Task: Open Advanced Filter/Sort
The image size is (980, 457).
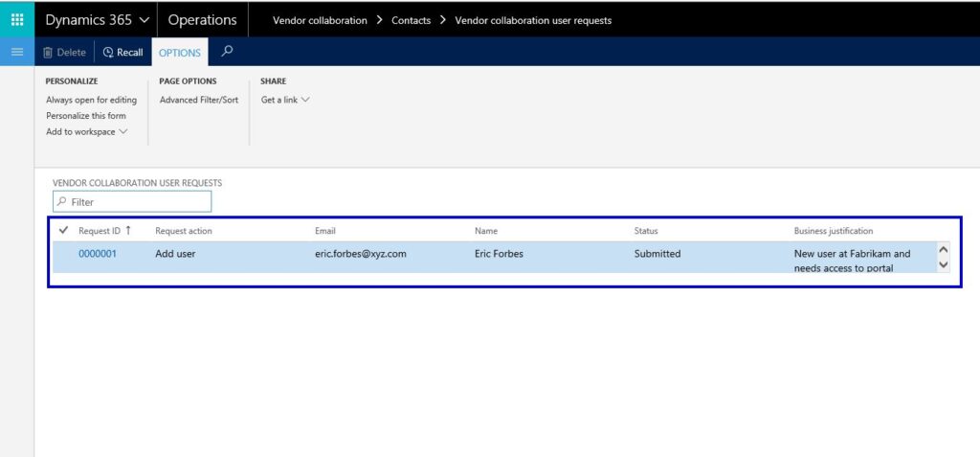Action: click(x=199, y=101)
